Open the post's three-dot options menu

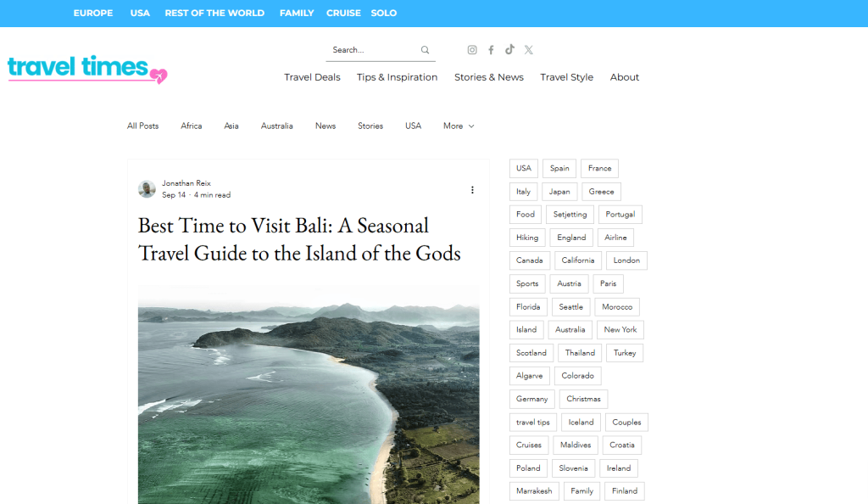tap(472, 190)
